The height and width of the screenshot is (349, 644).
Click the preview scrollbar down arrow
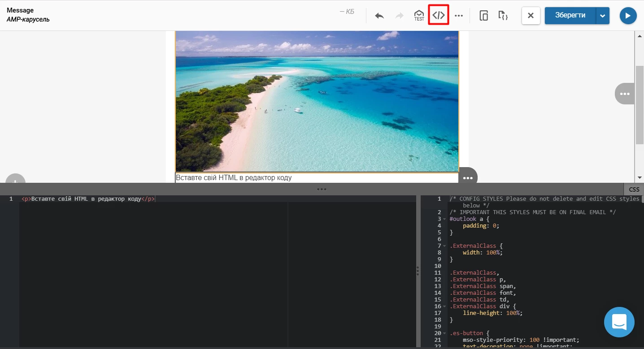tap(640, 177)
